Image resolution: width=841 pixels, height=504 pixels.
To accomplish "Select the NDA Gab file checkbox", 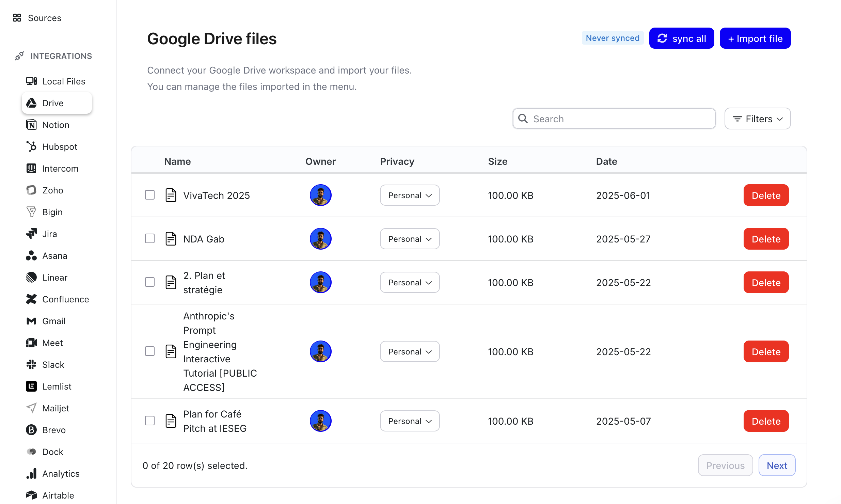I will click(150, 239).
